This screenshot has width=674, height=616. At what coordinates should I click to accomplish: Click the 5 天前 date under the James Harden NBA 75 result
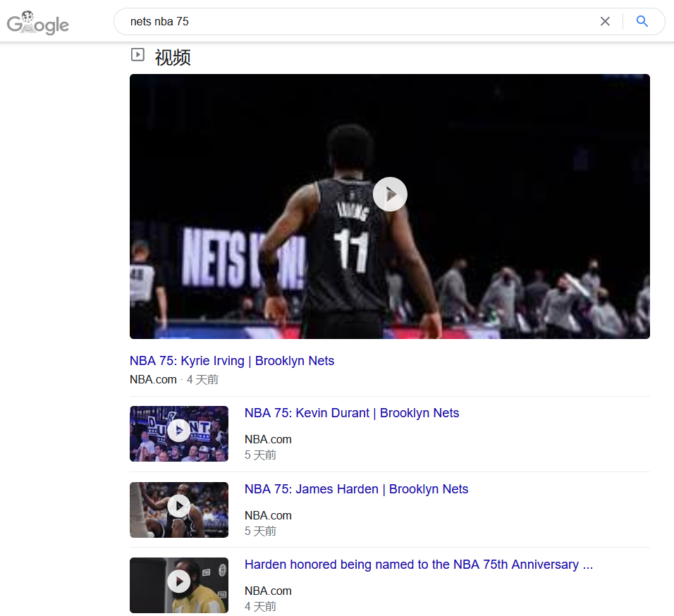(x=260, y=531)
